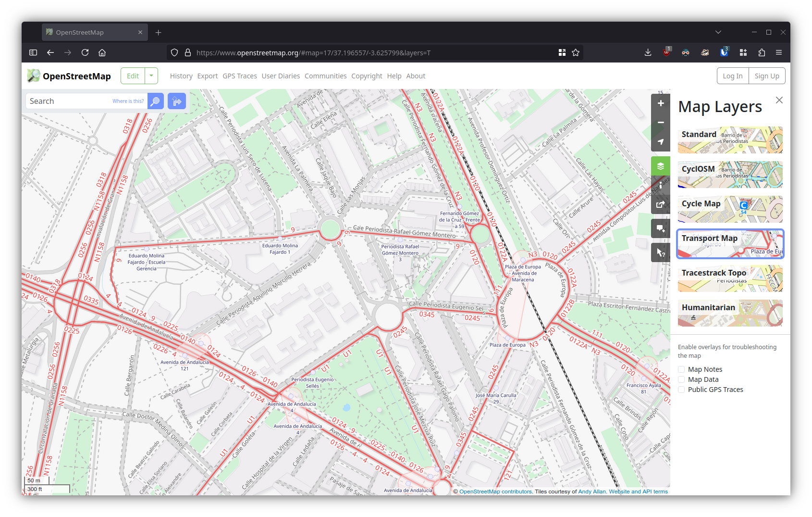Screen dimensions: 812x517
Task: List all open tabs chevron
Action: (718, 32)
